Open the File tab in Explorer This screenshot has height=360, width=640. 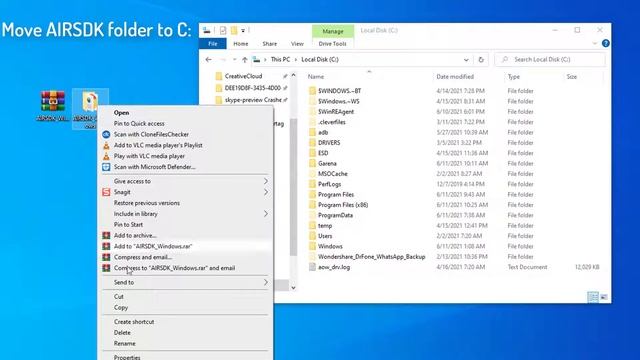(x=213, y=44)
